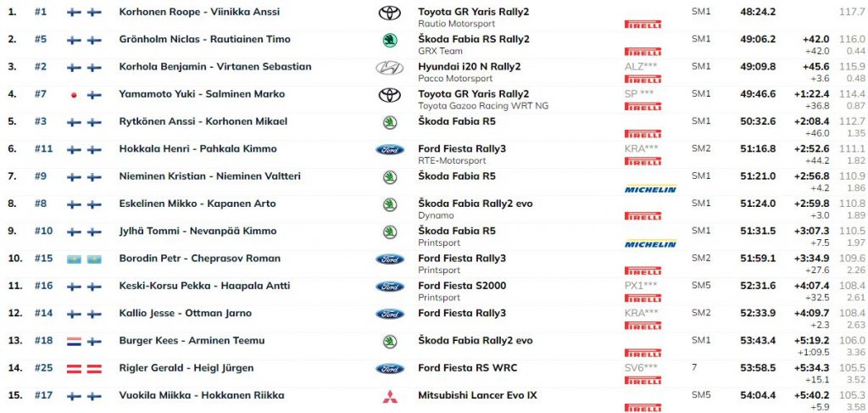Click the Hyundai logo in row 3
The height and width of the screenshot is (413, 868).
point(390,68)
